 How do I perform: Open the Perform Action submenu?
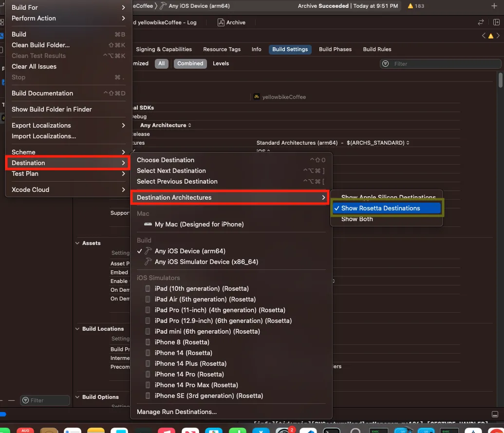pyautogui.click(x=68, y=19)
